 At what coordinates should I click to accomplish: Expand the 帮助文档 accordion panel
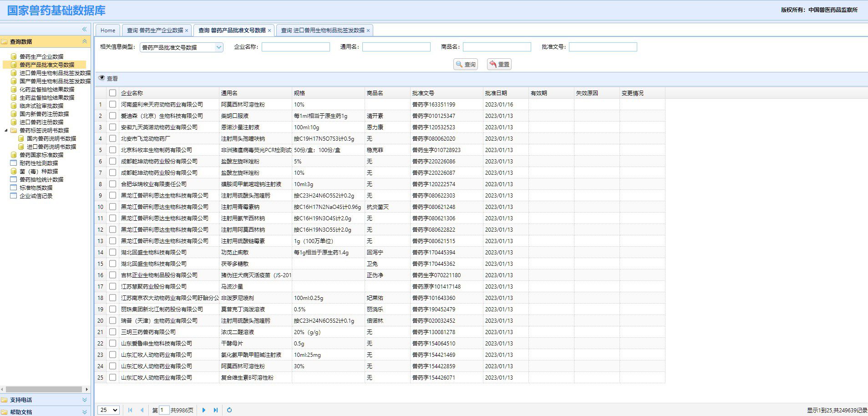(84, 411)
